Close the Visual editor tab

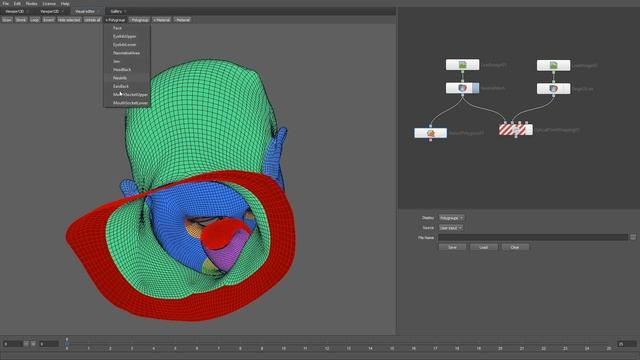(98, 11)
